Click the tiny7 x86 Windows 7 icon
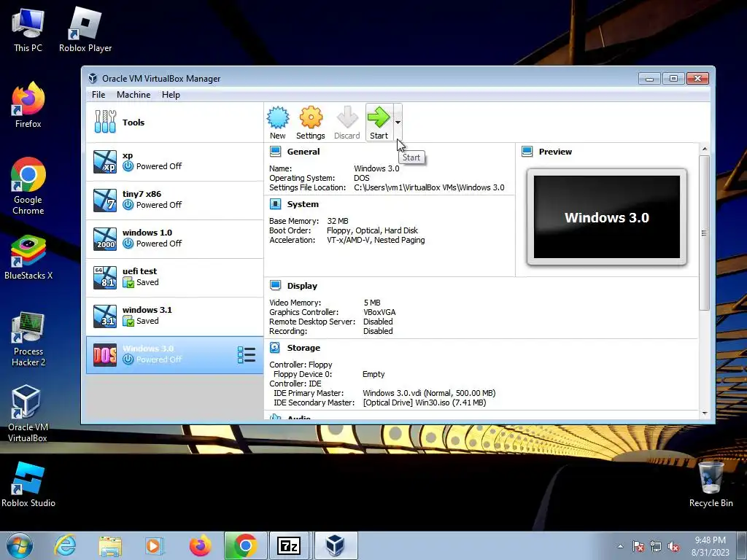The image size is (747, 560). pyautogui.click(x=105, y=200)
